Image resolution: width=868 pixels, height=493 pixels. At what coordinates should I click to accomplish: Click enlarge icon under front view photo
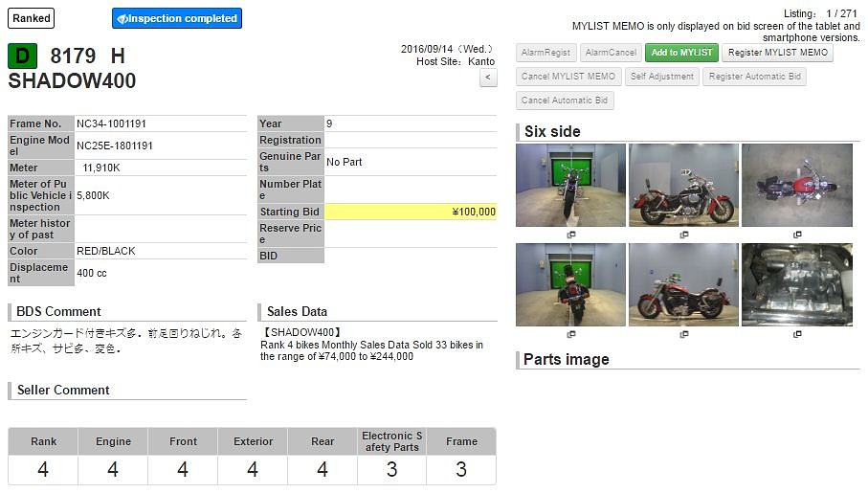571,235
